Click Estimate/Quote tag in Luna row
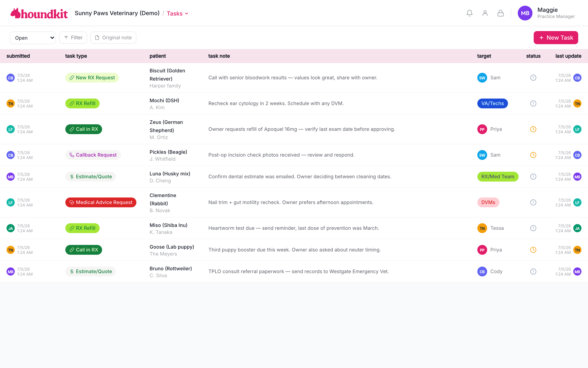Screen dimensions: 588x368 90,177
